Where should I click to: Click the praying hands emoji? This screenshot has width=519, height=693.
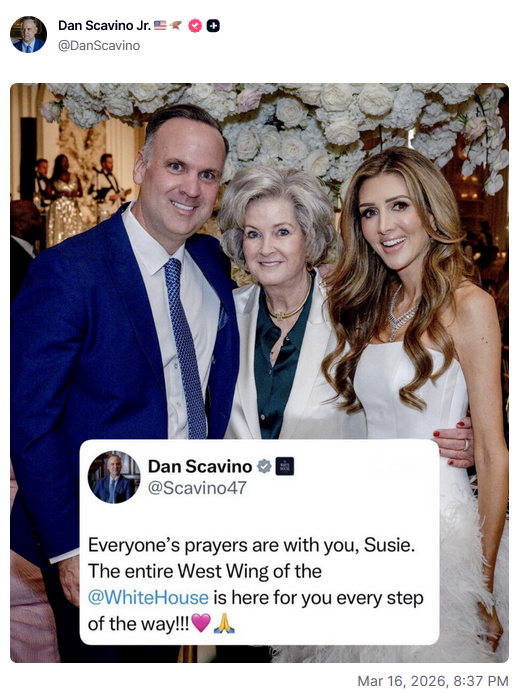pos(224,624)
